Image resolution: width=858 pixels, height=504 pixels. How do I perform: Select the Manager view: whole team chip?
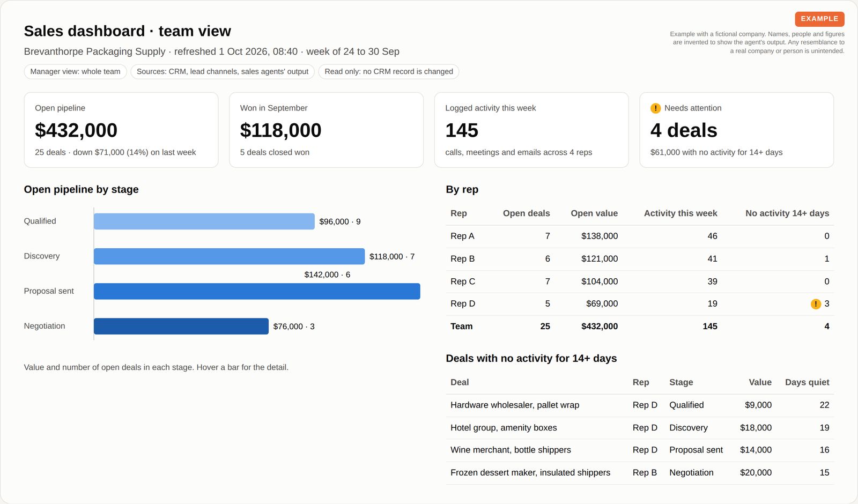pos(75,71)
